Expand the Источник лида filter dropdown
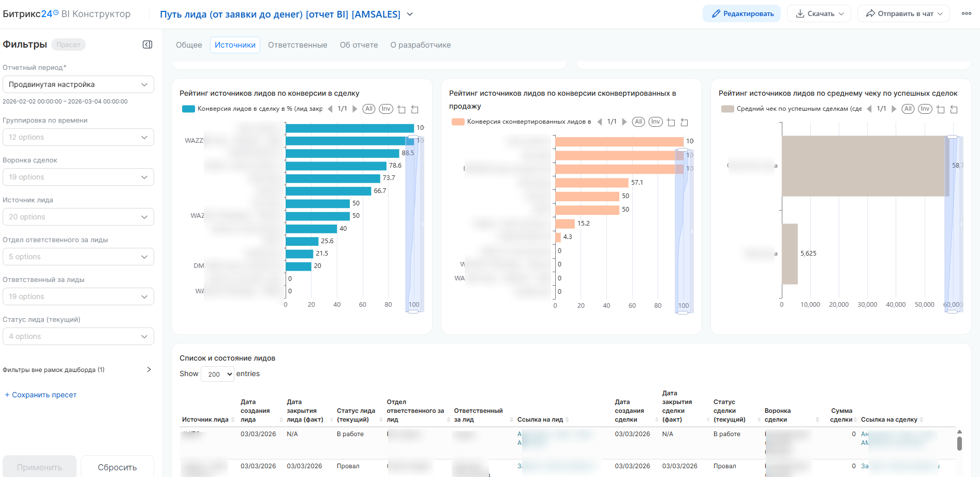The image size is (980, 477). click(78, 217)
